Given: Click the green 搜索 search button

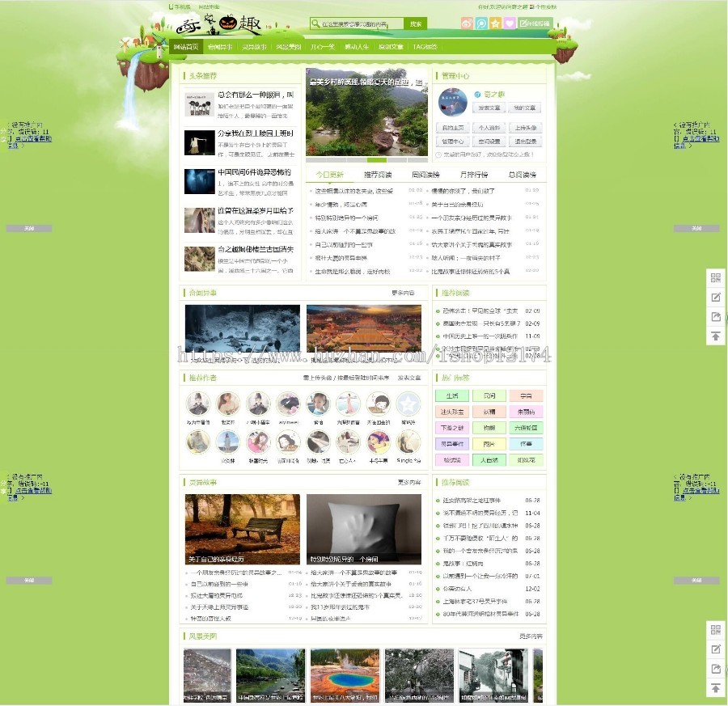Looking at the screenshot, I should pos(416,23).
